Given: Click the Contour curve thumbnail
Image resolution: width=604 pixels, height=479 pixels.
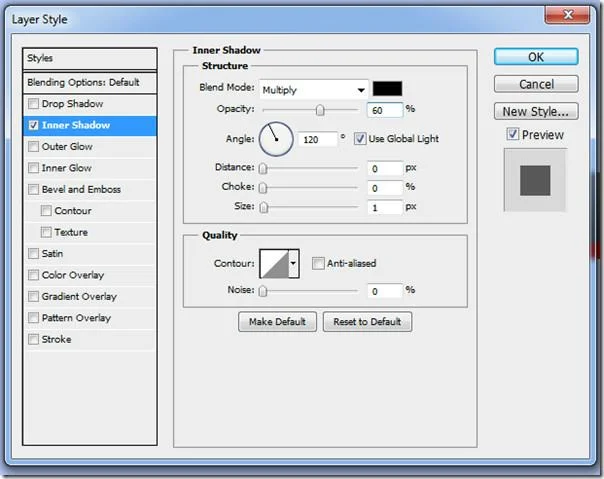Looking at the screenshot, I should click(274, 264).
